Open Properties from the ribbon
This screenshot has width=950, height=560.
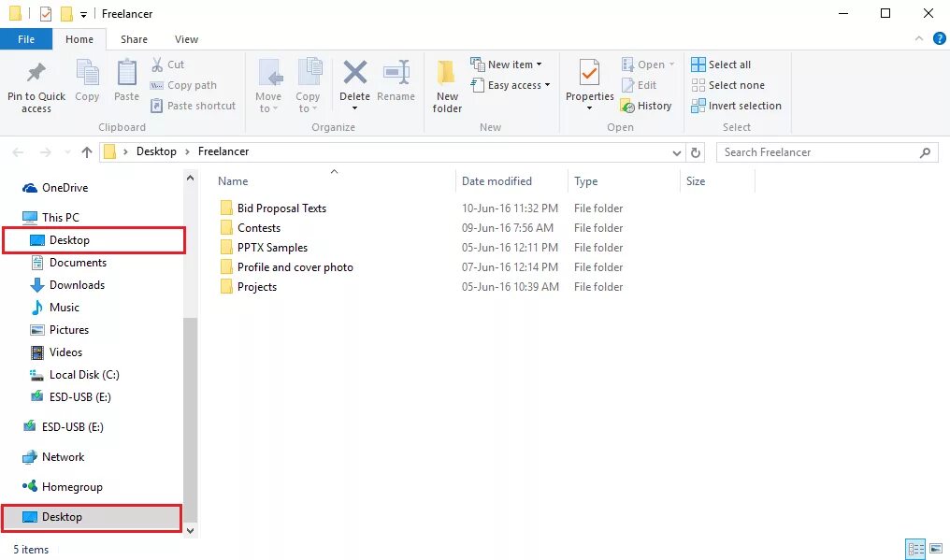pos(589,85)
